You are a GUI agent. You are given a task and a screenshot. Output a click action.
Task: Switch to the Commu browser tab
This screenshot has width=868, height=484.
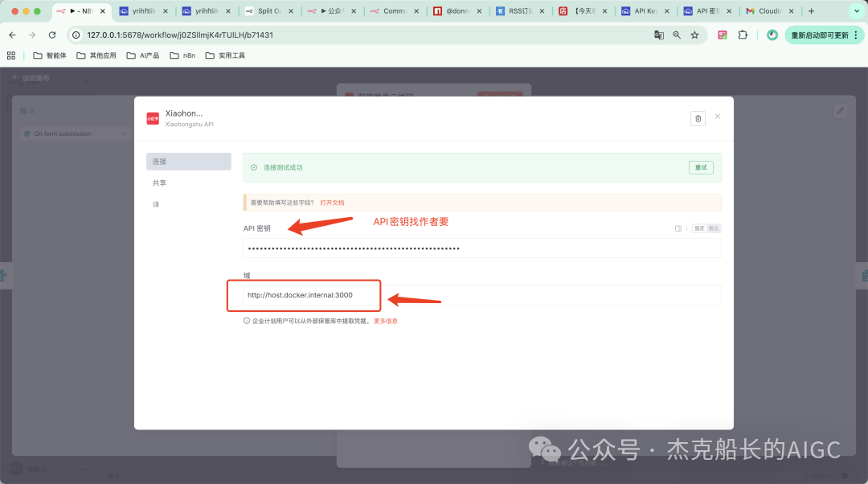395,11
